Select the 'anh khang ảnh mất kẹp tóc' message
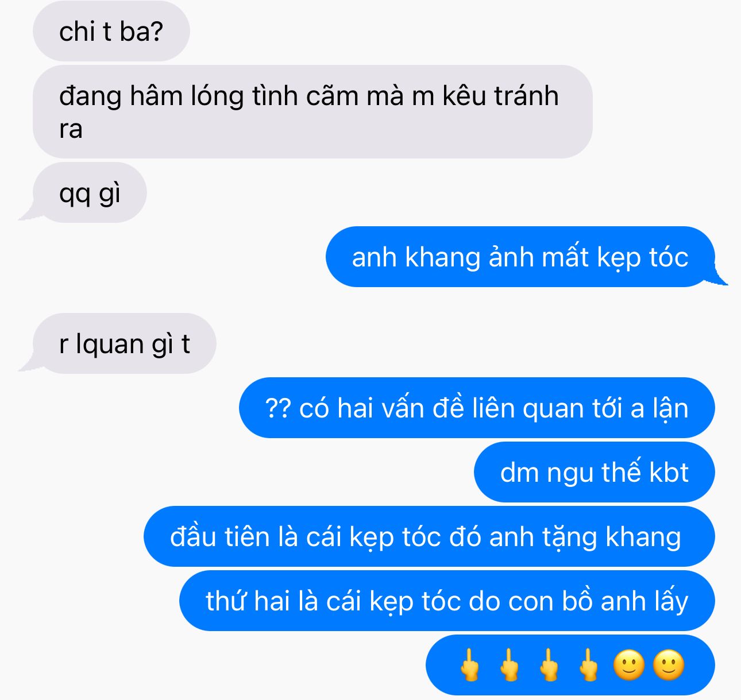741x700 pixels. (520, 257)
